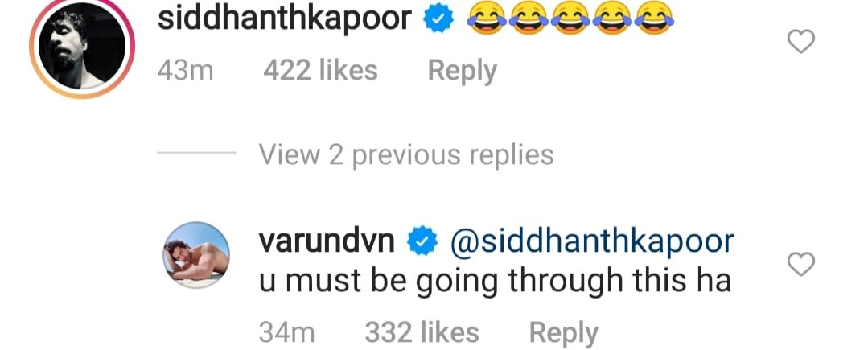Open the siddhanthkapoor username at comment top
The height and width of the screenshot is (350, 868).
click(x=285, y=19)
